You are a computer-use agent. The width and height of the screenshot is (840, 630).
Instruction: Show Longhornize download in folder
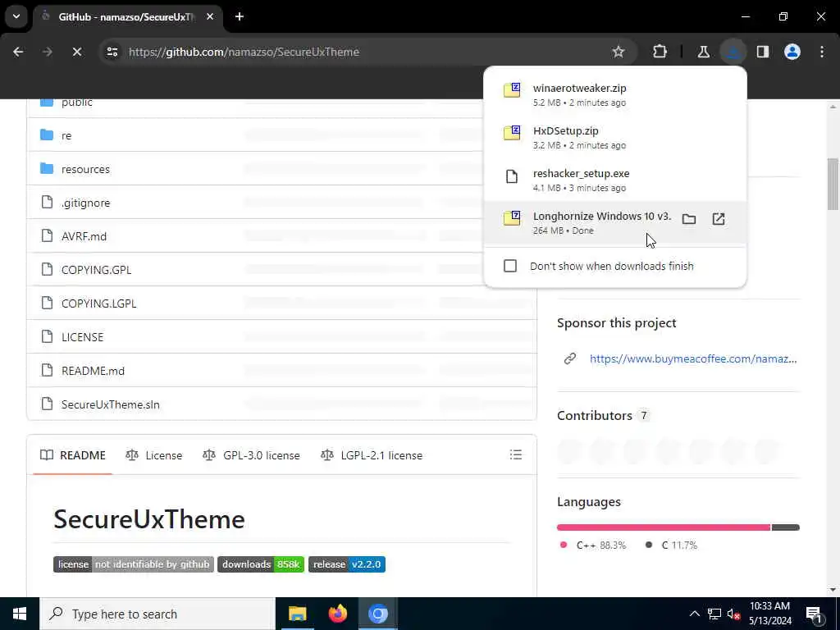click(689, 218)
